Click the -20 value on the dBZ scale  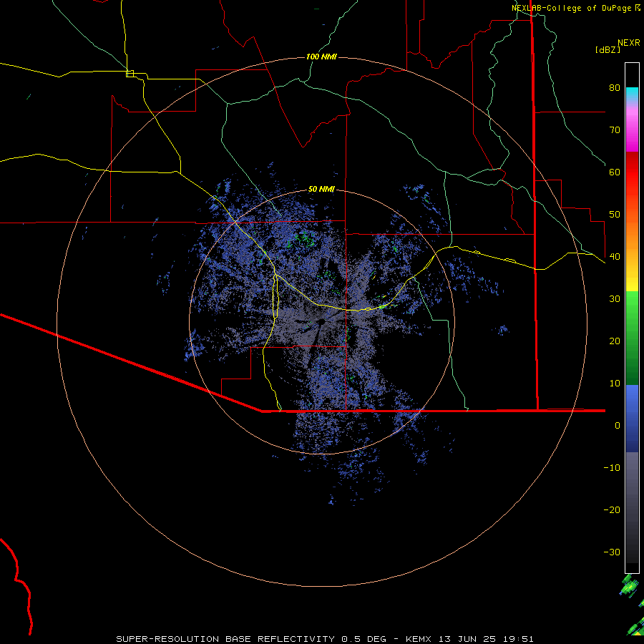tap(612, 510)
